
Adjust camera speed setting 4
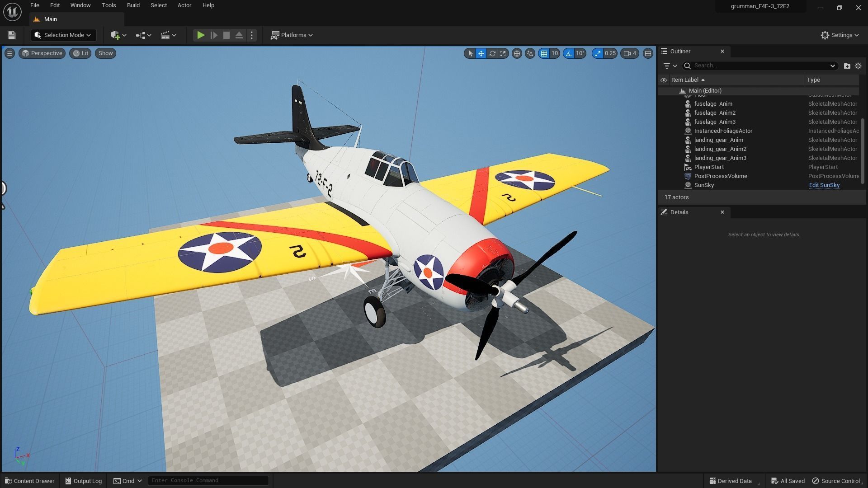[x=630, y=54]
